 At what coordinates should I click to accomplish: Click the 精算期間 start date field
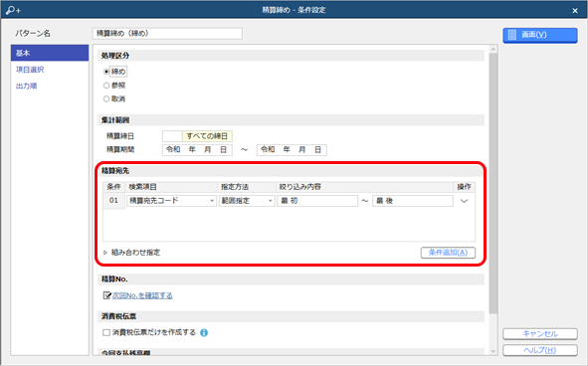click(197, 149)
